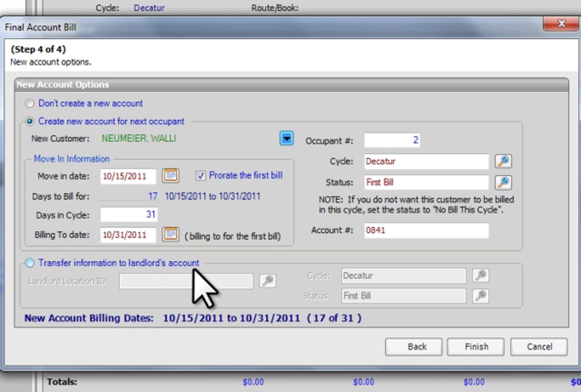Click the Landlord Location ID search icon
The height and width of the screenshot is (392, 581).
268,281
